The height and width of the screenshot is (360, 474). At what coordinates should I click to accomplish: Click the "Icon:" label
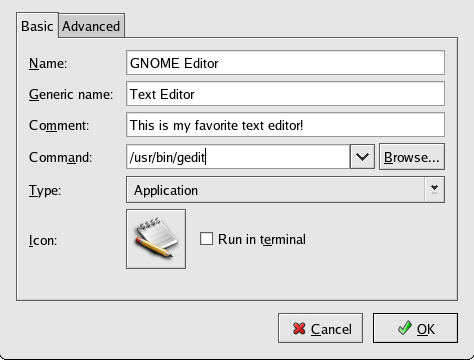[43, 240]
